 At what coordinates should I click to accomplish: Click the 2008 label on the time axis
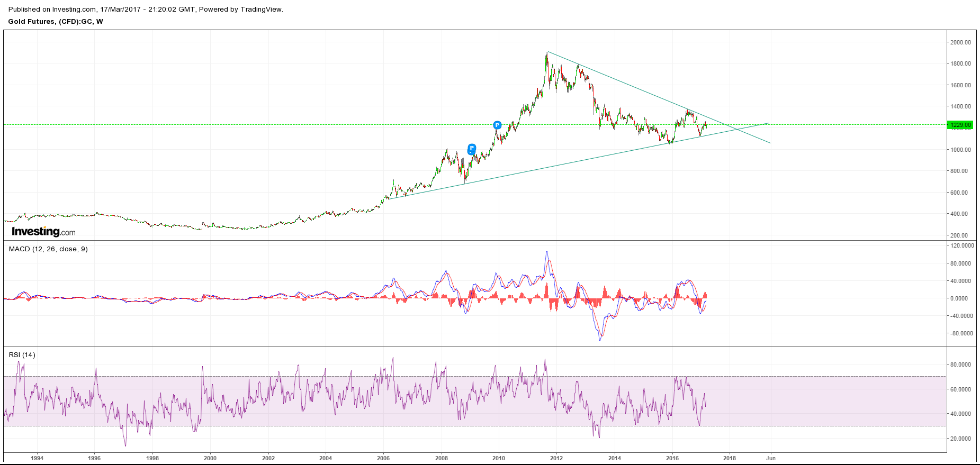[x=441, y=458]
